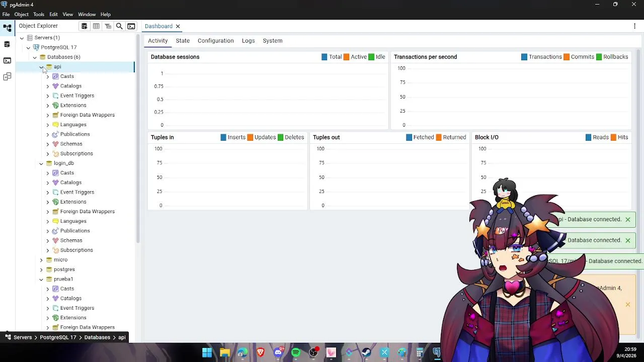
Task: Expand the micro database node
Action: click(x=41, y=260)
